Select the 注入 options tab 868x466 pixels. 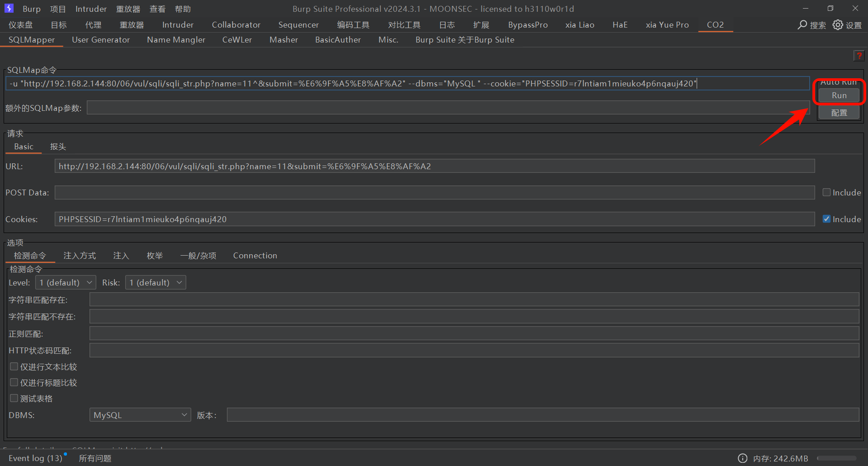pyautogui.click(x=121, y=256)
